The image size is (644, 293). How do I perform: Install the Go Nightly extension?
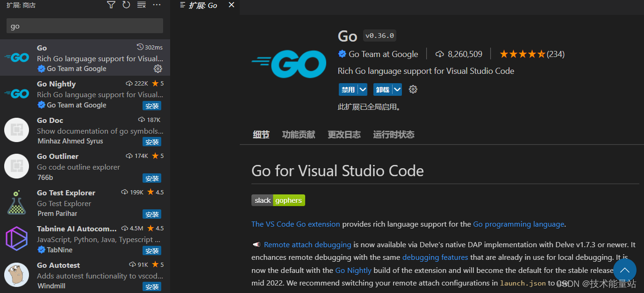point(152,106)
